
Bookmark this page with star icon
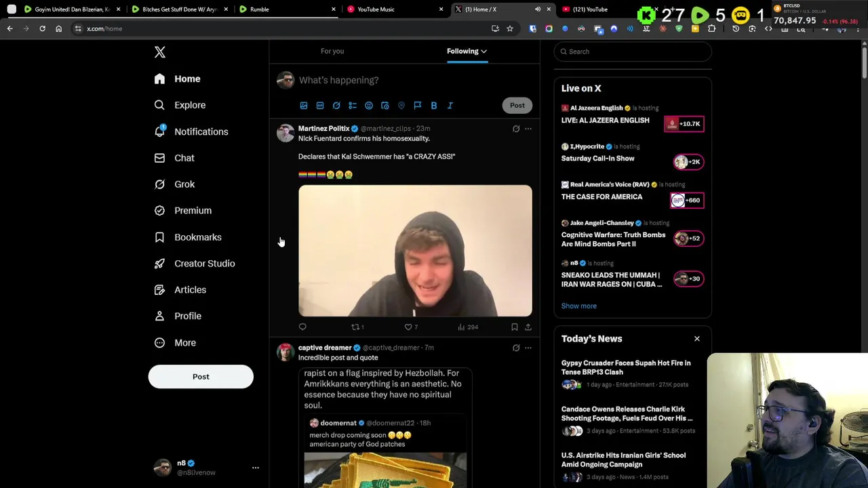510,28
